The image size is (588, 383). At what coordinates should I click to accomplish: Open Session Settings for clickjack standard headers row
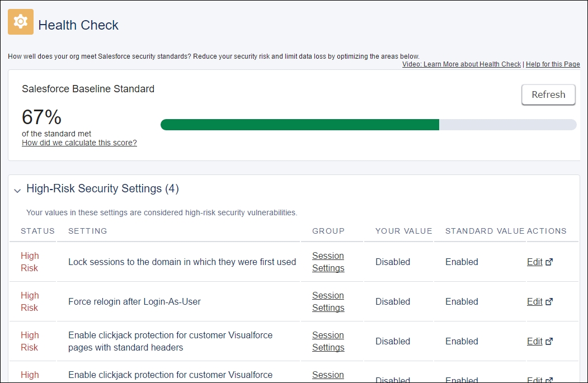coord(328,342)
